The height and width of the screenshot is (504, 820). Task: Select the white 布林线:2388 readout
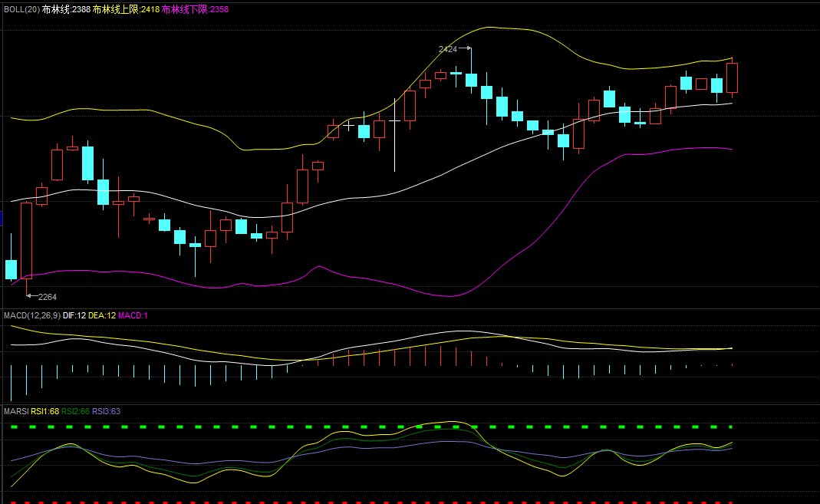66,9
